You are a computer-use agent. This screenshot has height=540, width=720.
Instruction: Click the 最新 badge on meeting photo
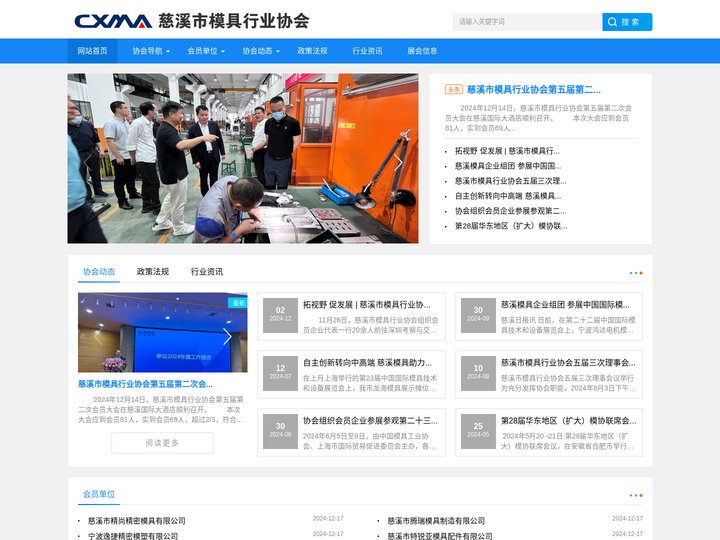click(238, 303)
